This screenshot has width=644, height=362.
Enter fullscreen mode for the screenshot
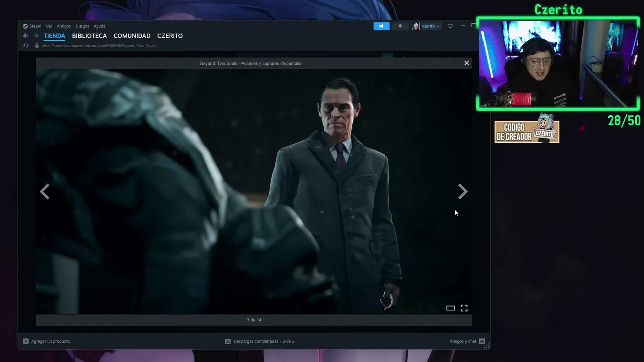[464, 308]
